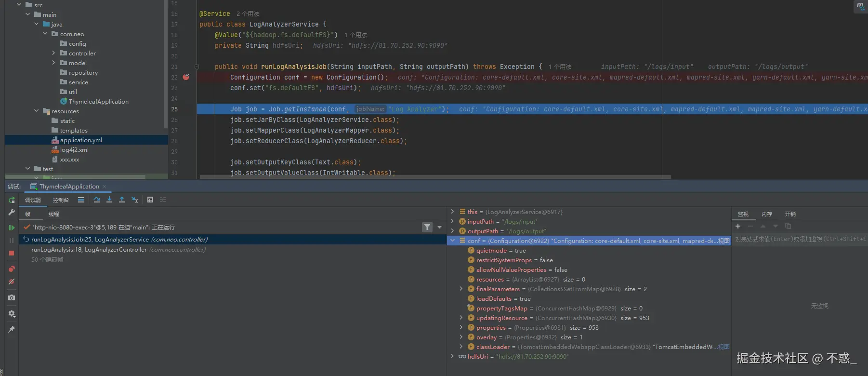
Task: Expand the hdfsUri watch variable
Action: (x=452, y=356)
